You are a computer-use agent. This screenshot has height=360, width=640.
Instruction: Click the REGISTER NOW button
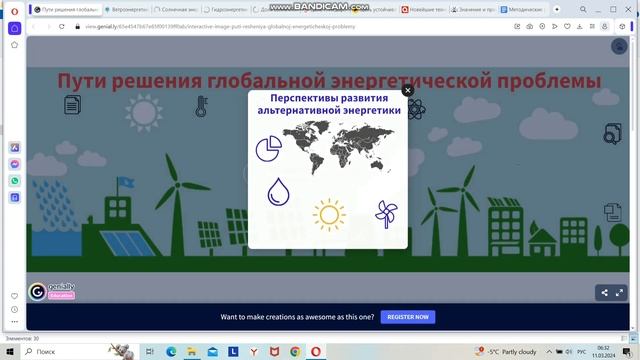408,317
